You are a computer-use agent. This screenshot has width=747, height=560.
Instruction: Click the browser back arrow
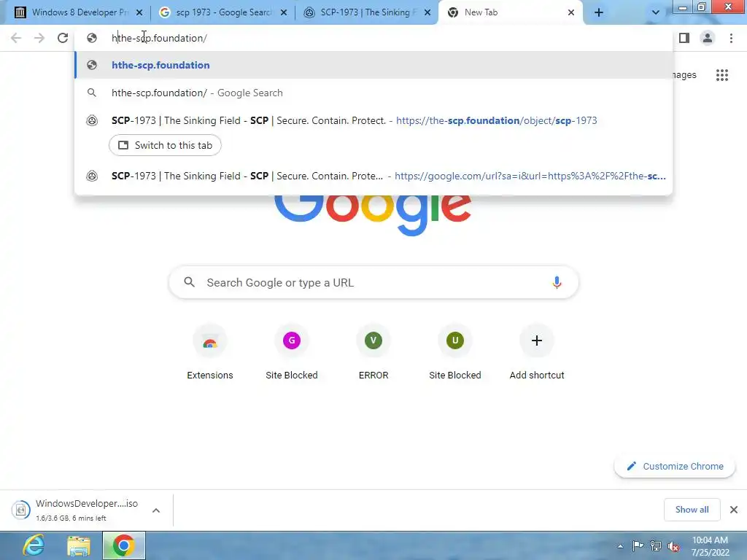pos(16,38)
